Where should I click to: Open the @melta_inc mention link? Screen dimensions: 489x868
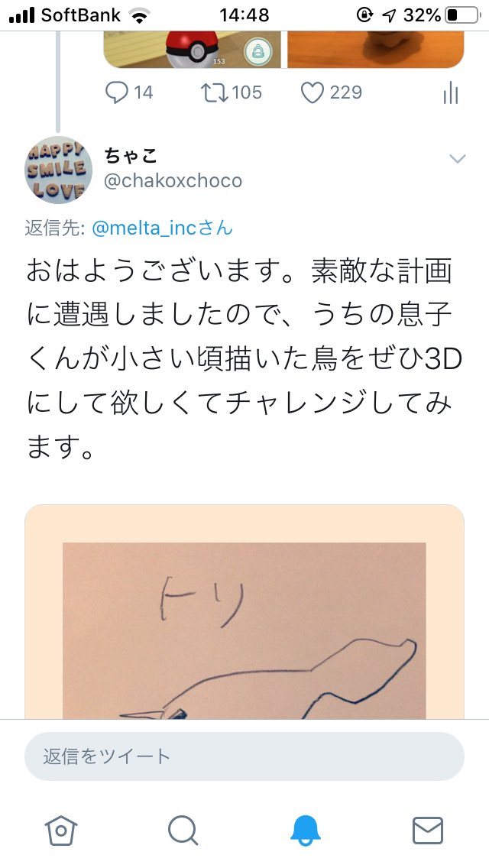click(x=162, y=228)
